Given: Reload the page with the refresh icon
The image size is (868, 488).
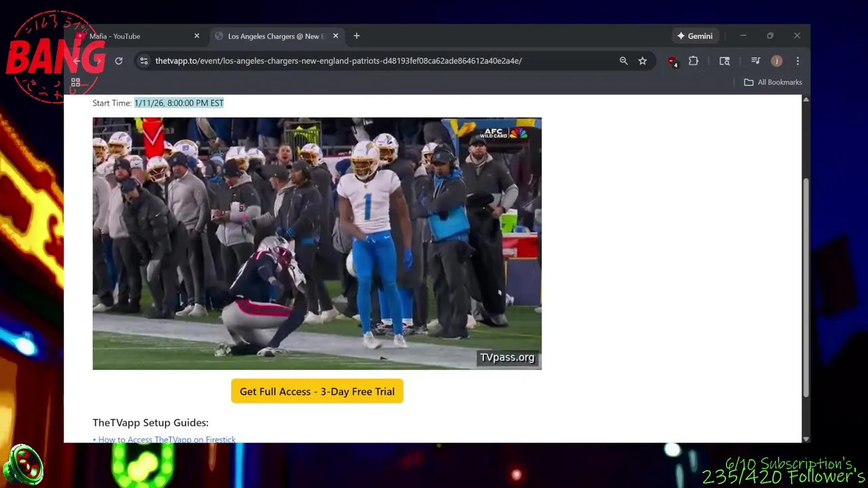Looking at the screenshot, I should (119, 61).
